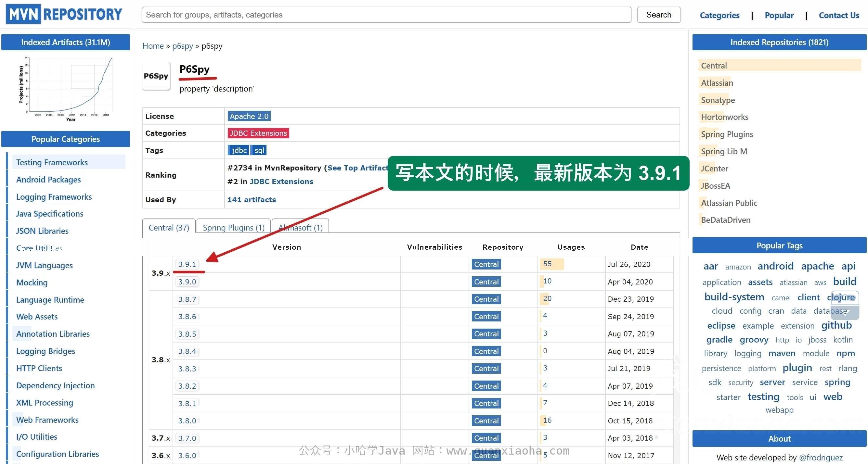Open the Contact Us link
This screenshot has height=464, width=868.
coord(839,15)
